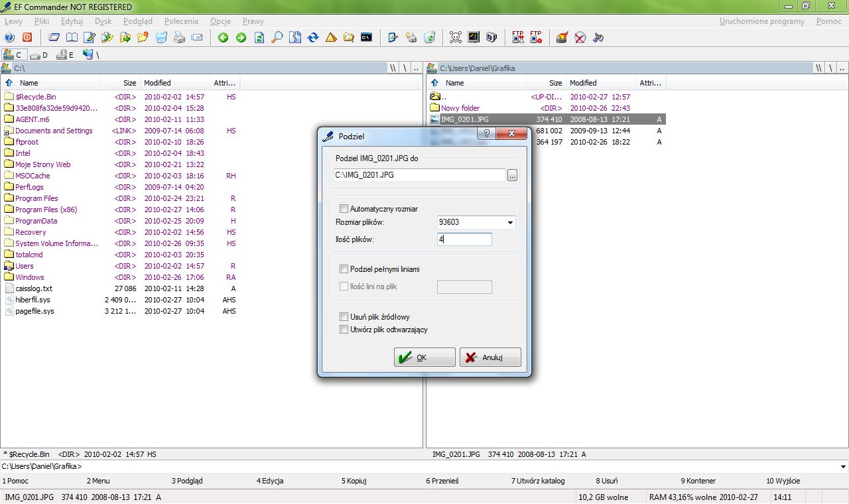This screenshot has height=504, width=849.
Task: Switch to drive D in the drive bar
Action: [x=38, y=55]
